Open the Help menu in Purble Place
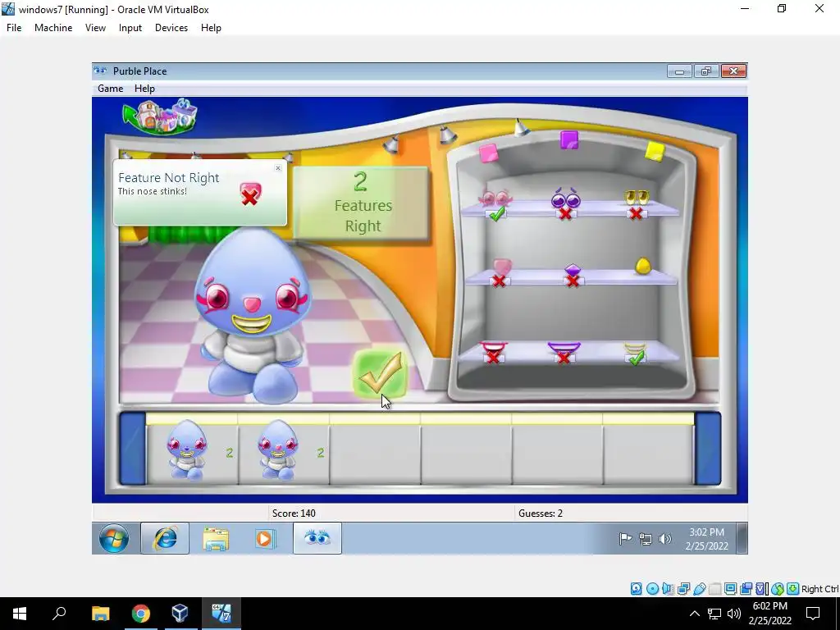This screenshot has height=630, width=840. point(144,89)
